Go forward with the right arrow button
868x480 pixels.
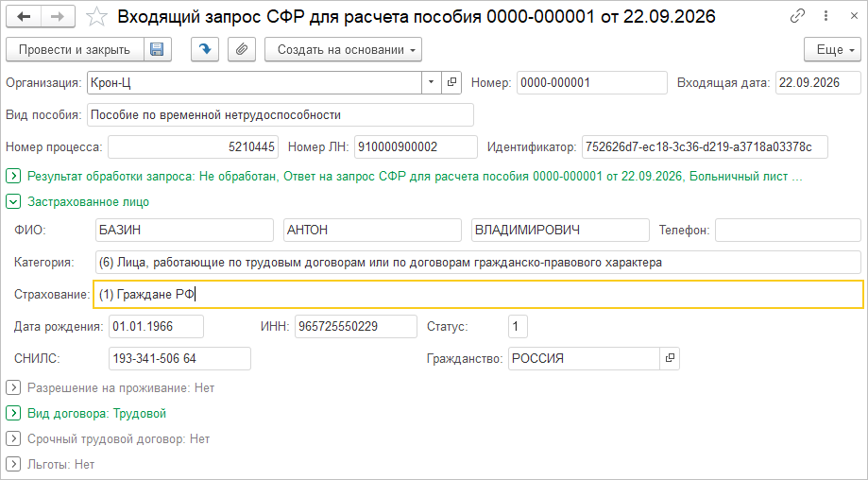(x=59, y=17)
